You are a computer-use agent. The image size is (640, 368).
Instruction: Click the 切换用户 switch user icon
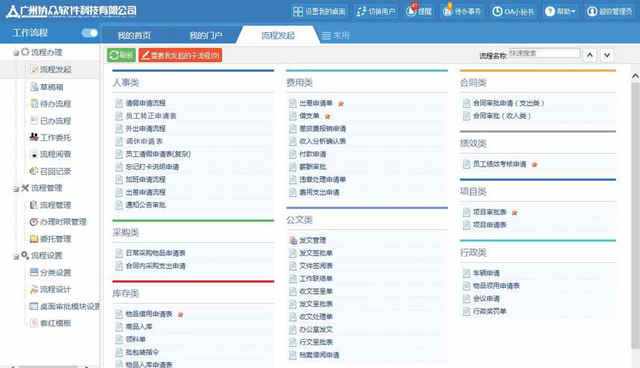(x=361, y=11)
